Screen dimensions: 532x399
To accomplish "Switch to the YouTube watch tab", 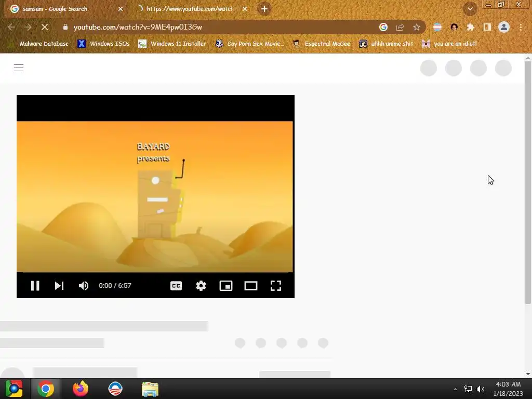I will pos(190,9).
